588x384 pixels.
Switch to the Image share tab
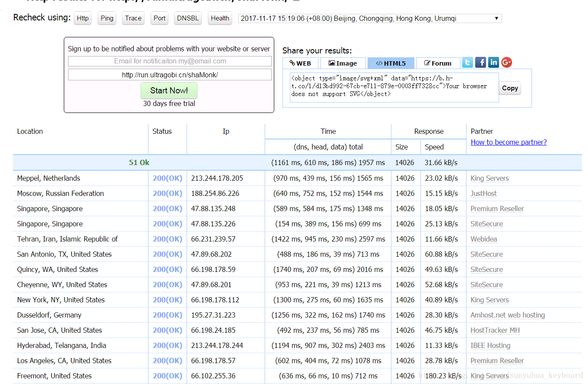(x=343, y=63)
